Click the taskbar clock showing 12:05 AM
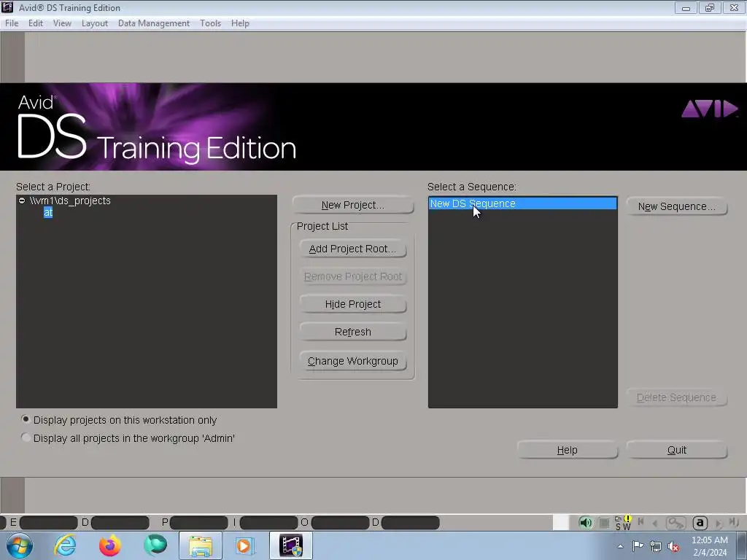This screenshot has height=560, width=747. click(x=709, y=546)
